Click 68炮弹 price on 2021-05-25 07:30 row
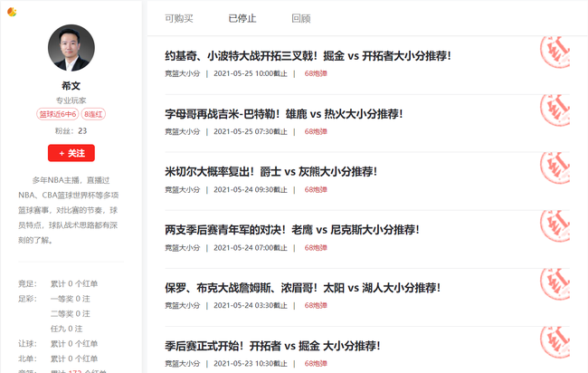Image resolution: width=588 pixels, height=373 pixels. pyautogui.click(x=316, y=131)
